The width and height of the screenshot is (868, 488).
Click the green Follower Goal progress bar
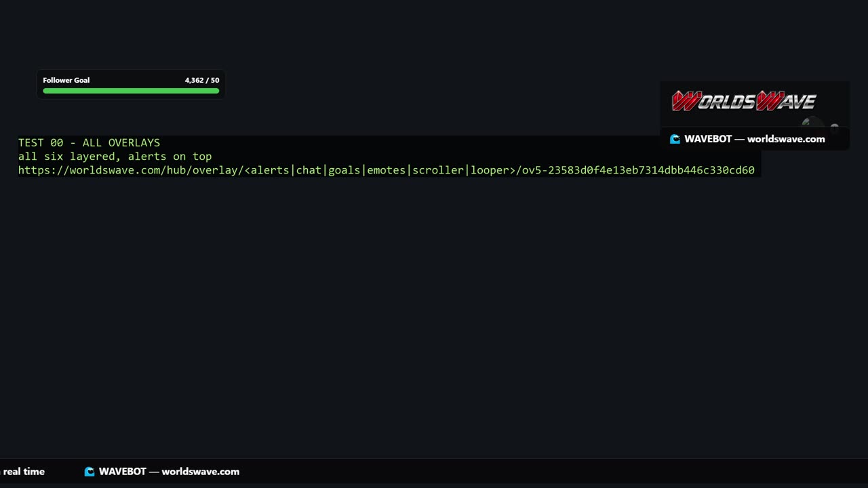(x=131, y=91)
